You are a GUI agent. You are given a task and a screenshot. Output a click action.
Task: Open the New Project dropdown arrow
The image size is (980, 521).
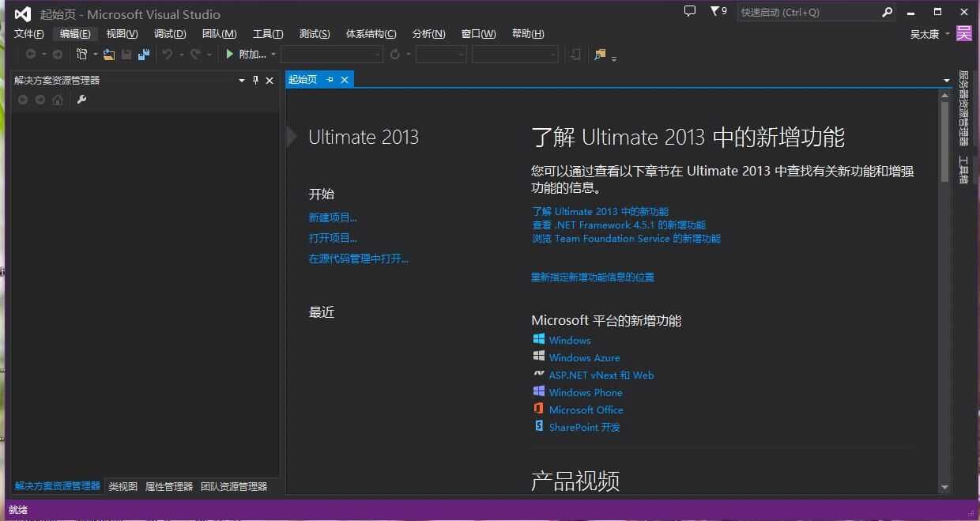[95, 55]
